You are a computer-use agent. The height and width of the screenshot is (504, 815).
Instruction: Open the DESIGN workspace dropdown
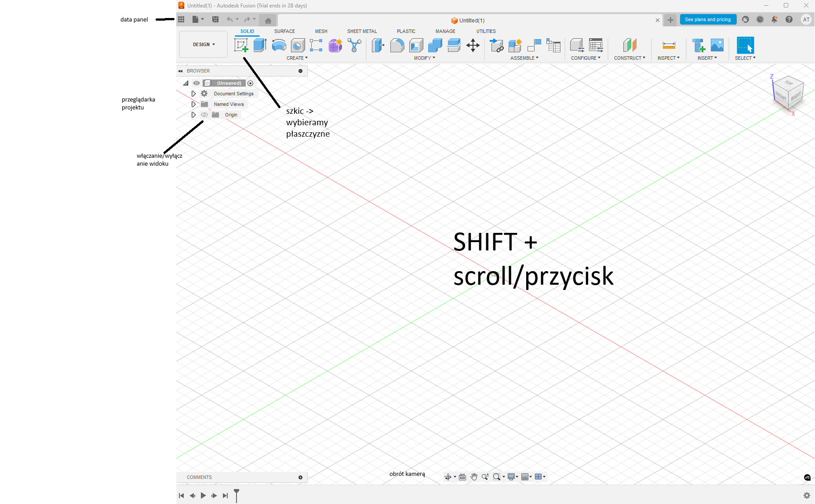204,44
